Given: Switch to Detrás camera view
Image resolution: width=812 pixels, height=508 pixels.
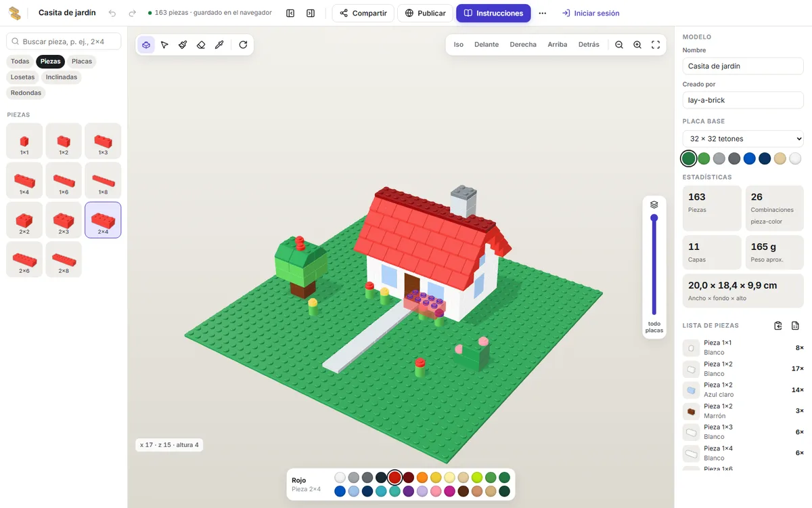Looking at the screenshot, I should point(589,45).
